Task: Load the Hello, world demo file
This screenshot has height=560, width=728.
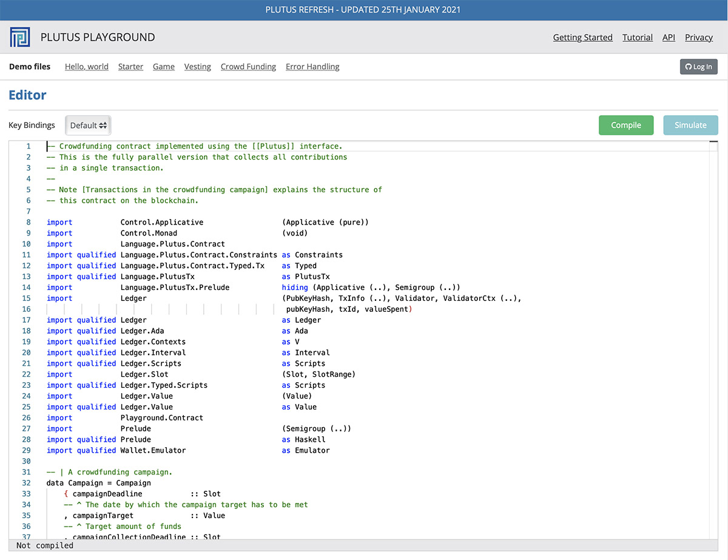Action: [86, 67]
